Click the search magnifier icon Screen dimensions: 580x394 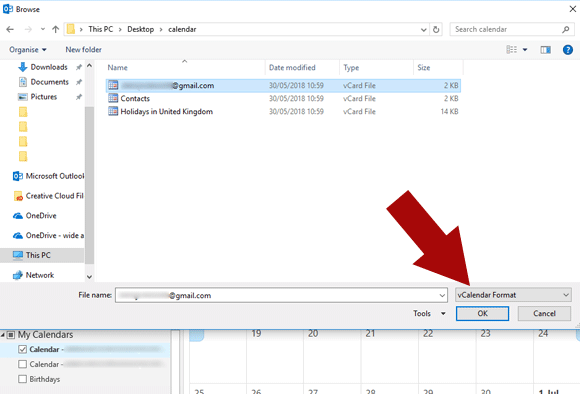[x=565, y=29]
